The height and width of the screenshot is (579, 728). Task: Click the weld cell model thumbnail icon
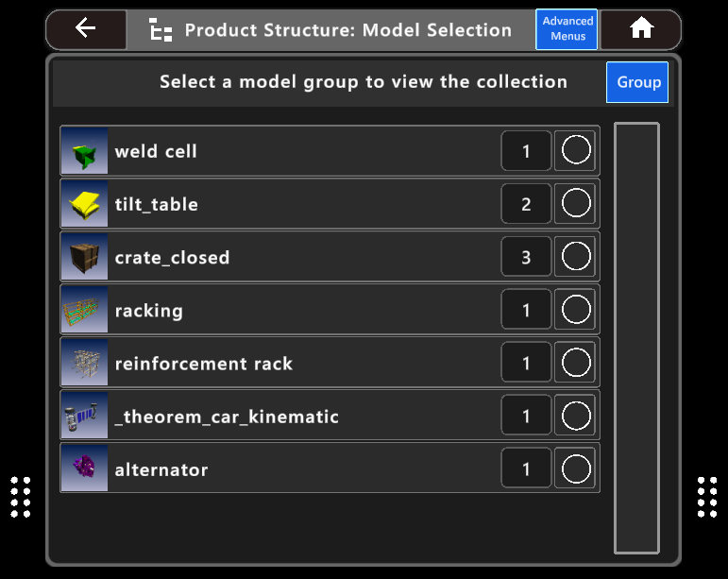[x=84, y=151]
